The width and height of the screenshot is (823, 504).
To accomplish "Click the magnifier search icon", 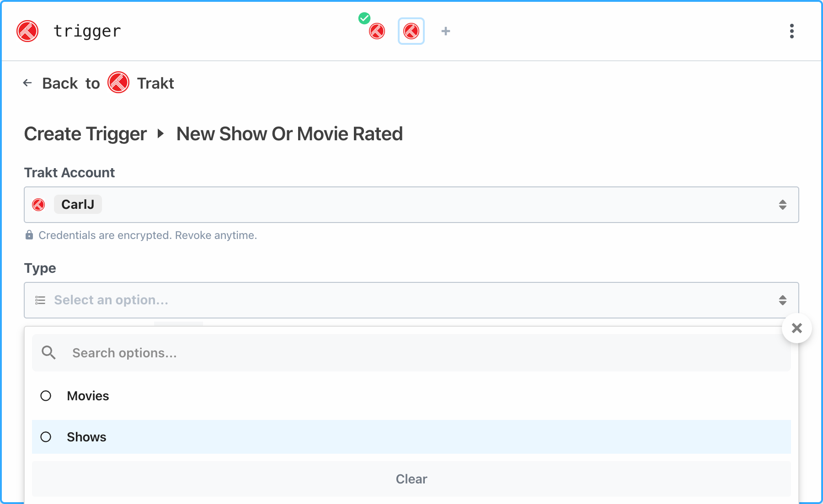I will (48, 353).
